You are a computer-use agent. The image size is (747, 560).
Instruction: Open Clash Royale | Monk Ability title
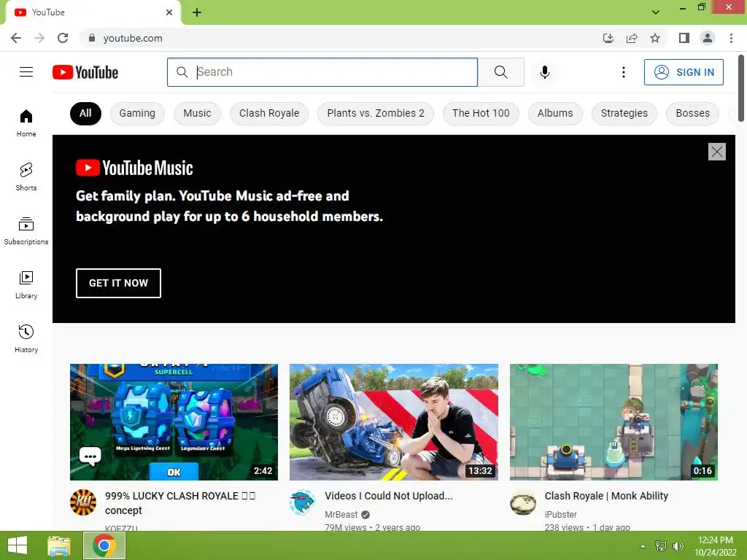tap(606, 496)
